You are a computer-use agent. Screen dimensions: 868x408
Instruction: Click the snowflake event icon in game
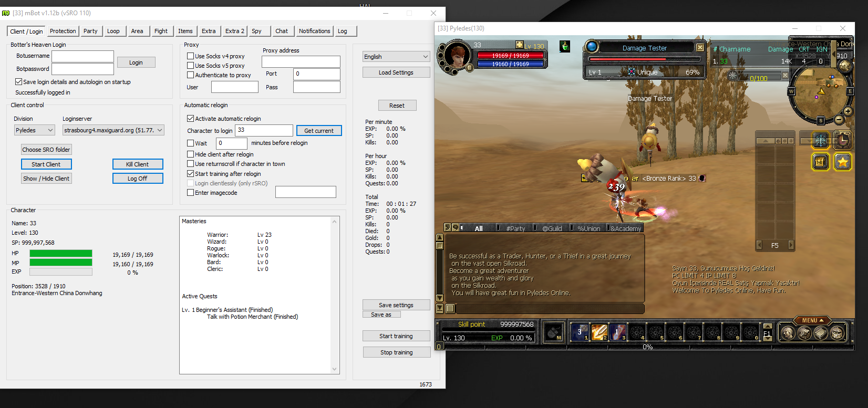[821, 140]
